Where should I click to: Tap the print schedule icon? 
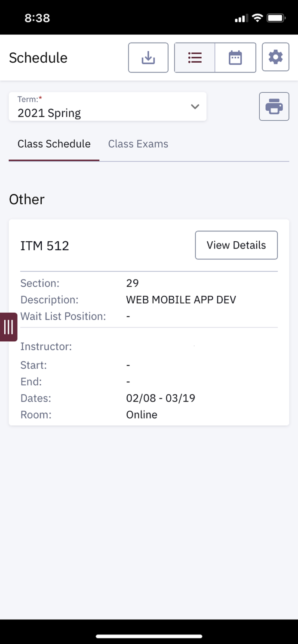[274, 106]
